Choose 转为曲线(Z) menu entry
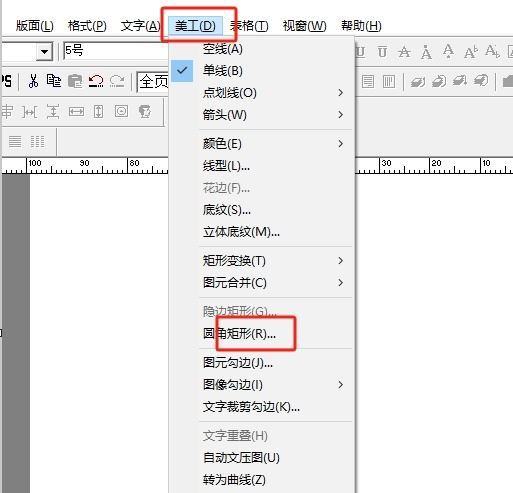Image resolution: width=513 pixels, height=493 pixels. pyautogui.click(x=262, y=480)
